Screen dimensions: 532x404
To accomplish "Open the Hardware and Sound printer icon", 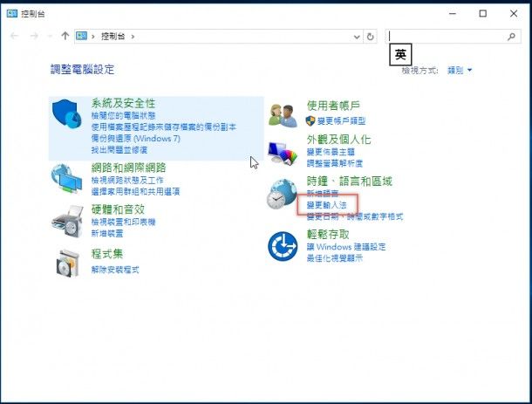I will (67, 222).
